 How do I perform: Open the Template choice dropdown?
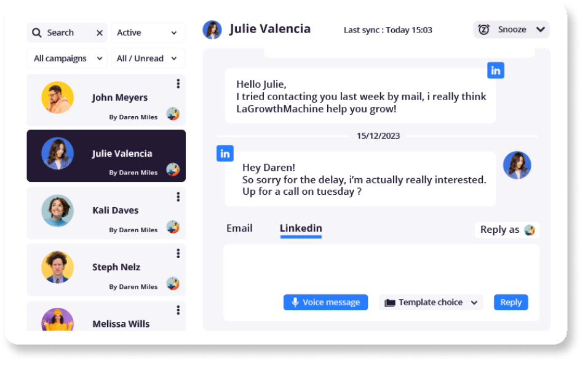point(431,302)
